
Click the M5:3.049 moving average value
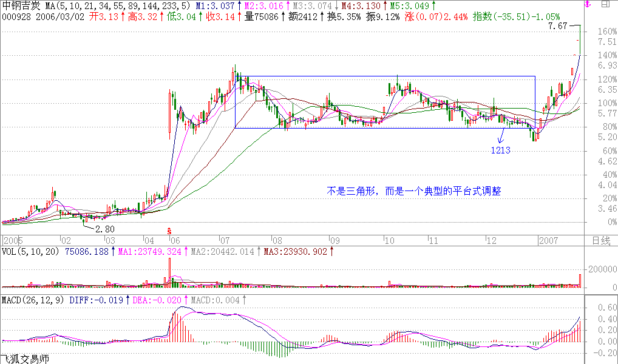410,6
